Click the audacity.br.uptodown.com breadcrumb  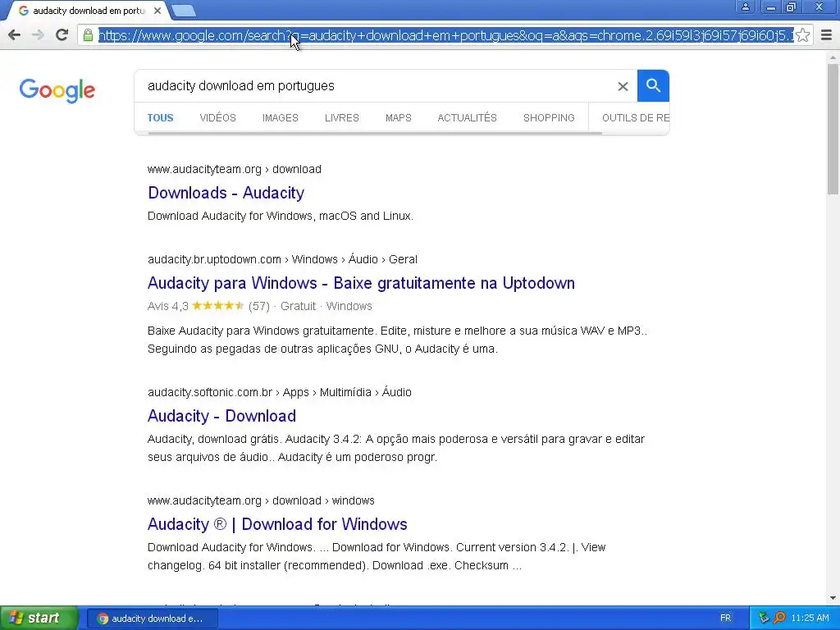click(282, 259)
